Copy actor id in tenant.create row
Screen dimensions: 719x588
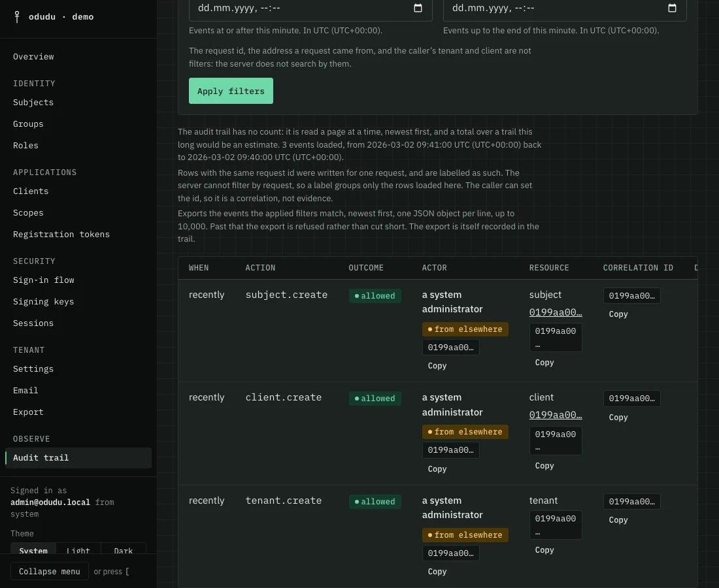click(437, 572)
